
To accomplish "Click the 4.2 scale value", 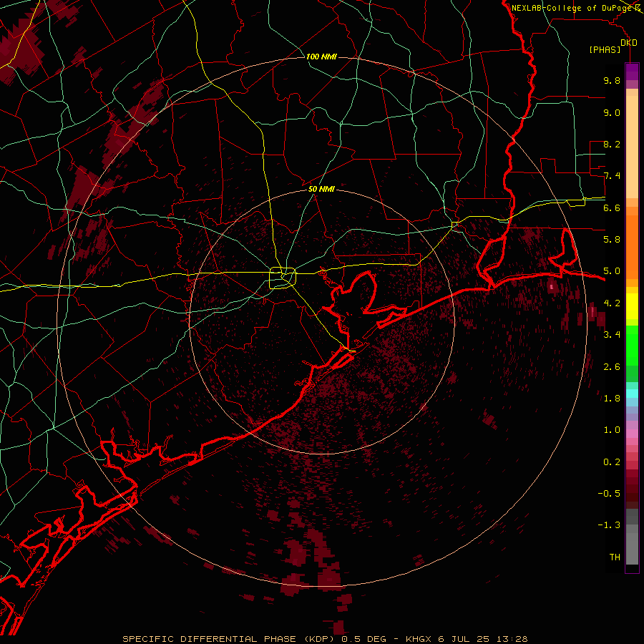I will pos(612,303).
